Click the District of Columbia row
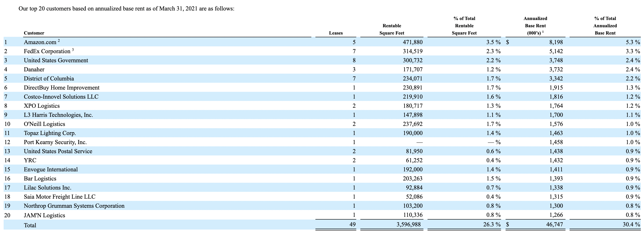This screenshot has height=235, width=644. click(x=49, y=78)
